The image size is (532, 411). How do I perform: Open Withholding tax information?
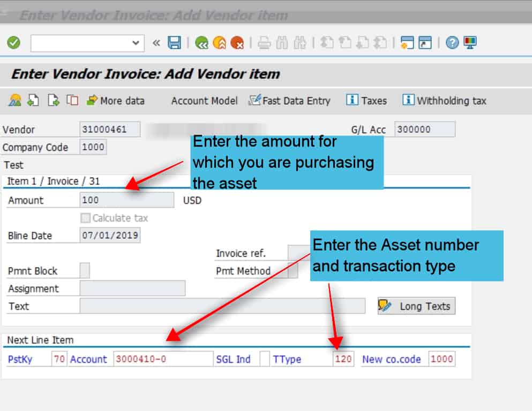[x=444, y=100]
